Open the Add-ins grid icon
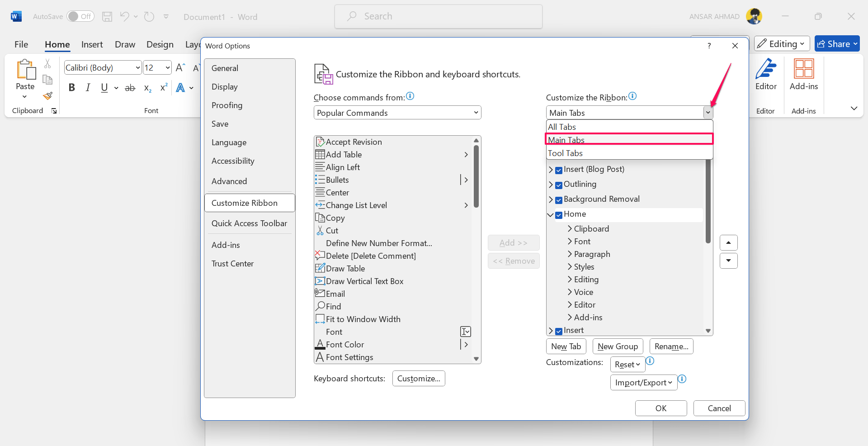This screenshot has width=868, height=446. point(804,69)
